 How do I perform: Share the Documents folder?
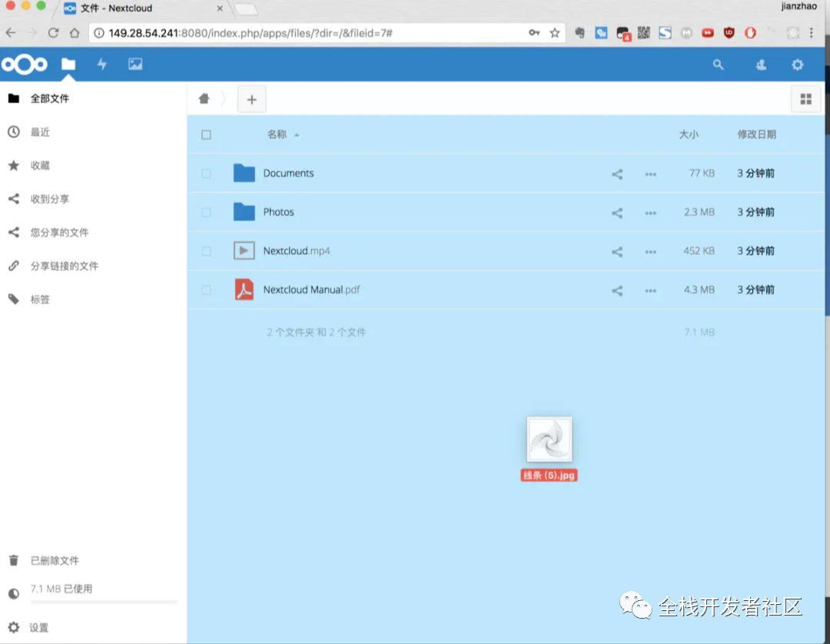point(617,174)
